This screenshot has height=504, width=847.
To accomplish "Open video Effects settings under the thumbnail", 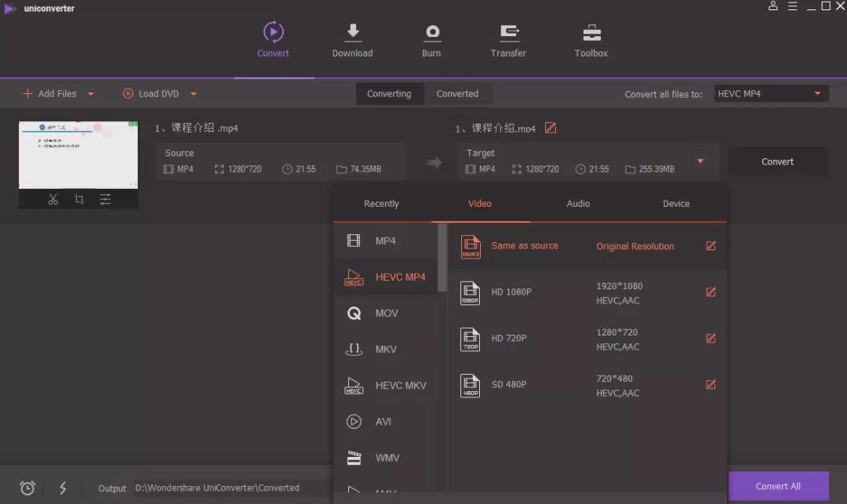I will [105, 198].
